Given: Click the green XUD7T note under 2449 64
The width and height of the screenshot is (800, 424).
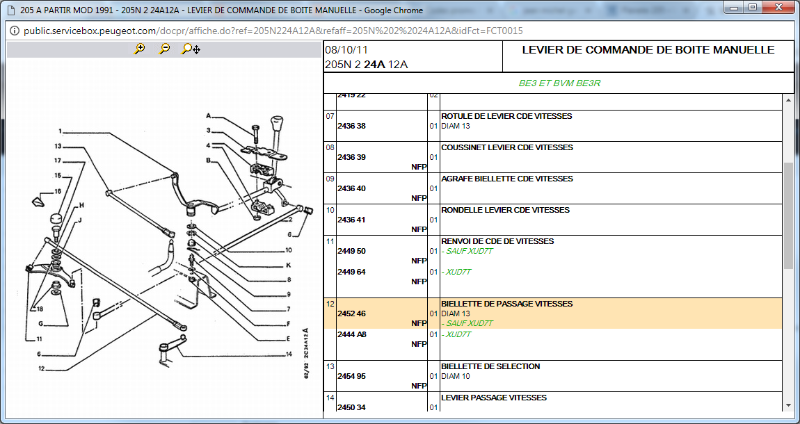Looking at the screenshot, I should 456,272.
